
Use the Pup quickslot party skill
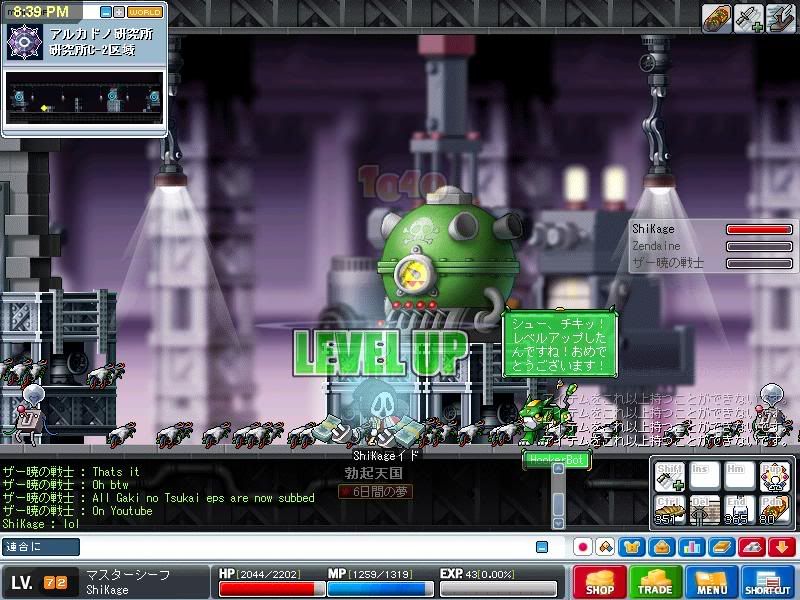(774, 477)
